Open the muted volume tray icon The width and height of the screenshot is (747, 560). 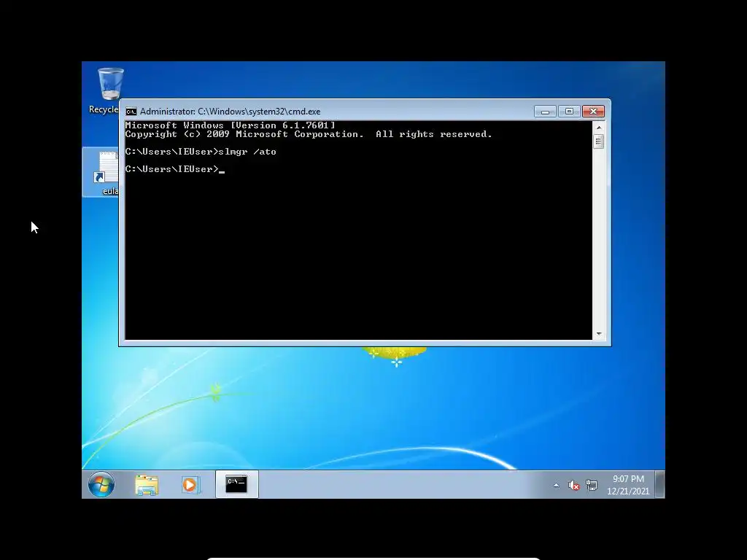pos(573,485)
